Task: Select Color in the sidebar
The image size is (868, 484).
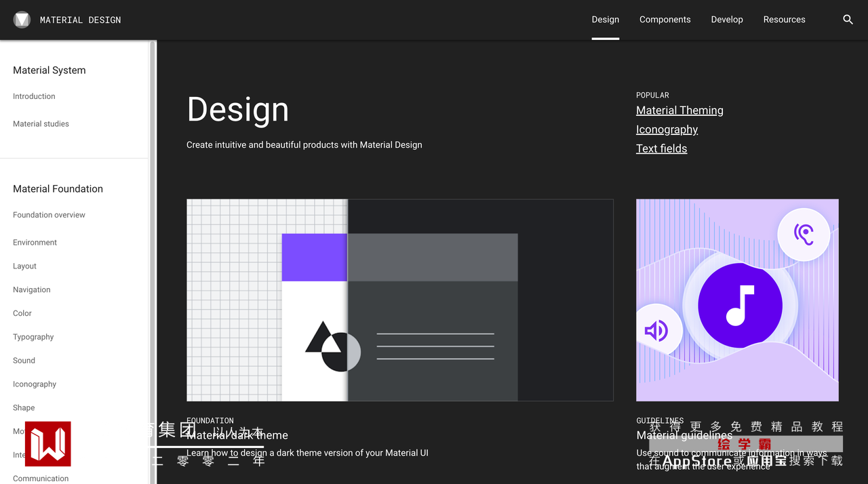Action: click(22, 313)
